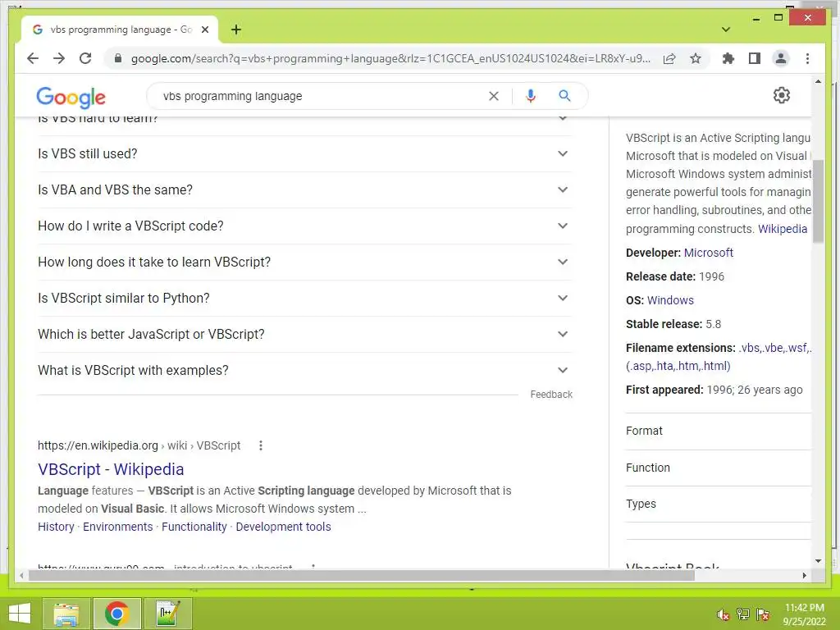This screenshot has width=840, height=630.
Task: Click the Action Center flag icon
Action: point(762,614)
